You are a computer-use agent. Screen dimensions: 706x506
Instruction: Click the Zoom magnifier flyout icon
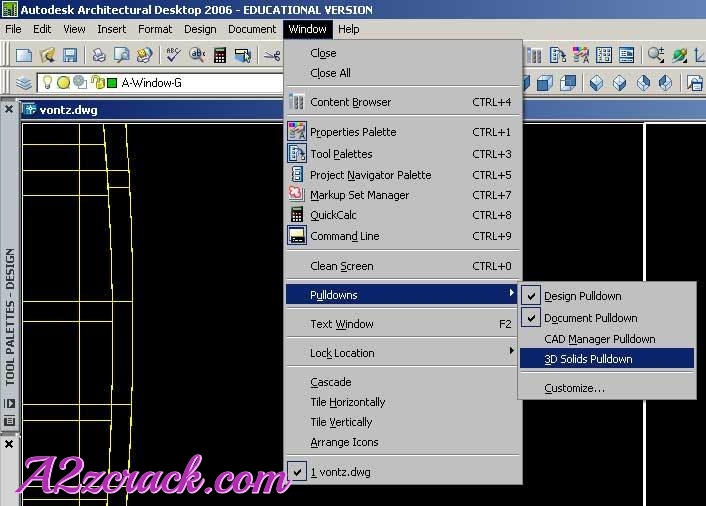pos(656,56)
